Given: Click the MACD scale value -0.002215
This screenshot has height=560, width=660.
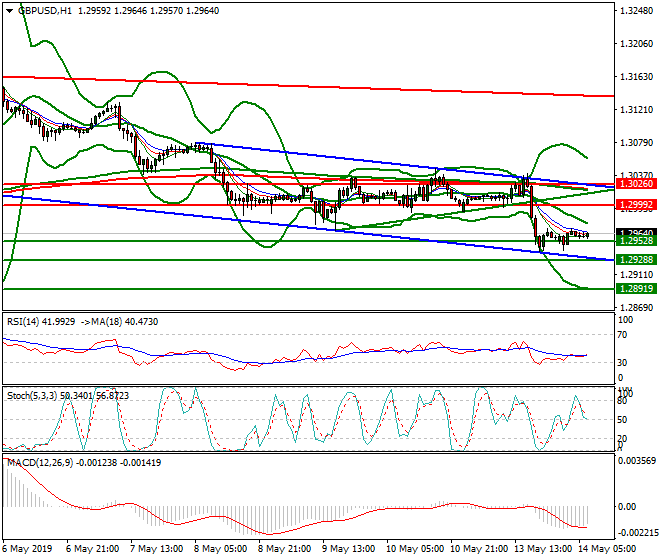Looking at the screenshot, I should tap(636, 533).
